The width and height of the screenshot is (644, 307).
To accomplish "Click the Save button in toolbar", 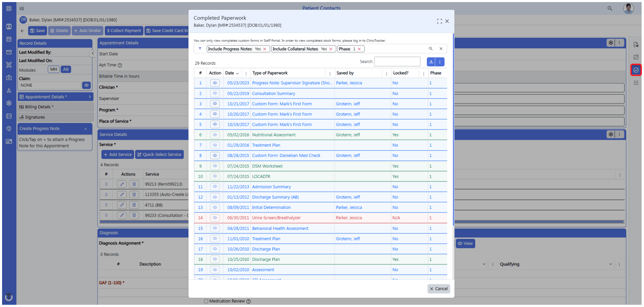I will 37,31.
